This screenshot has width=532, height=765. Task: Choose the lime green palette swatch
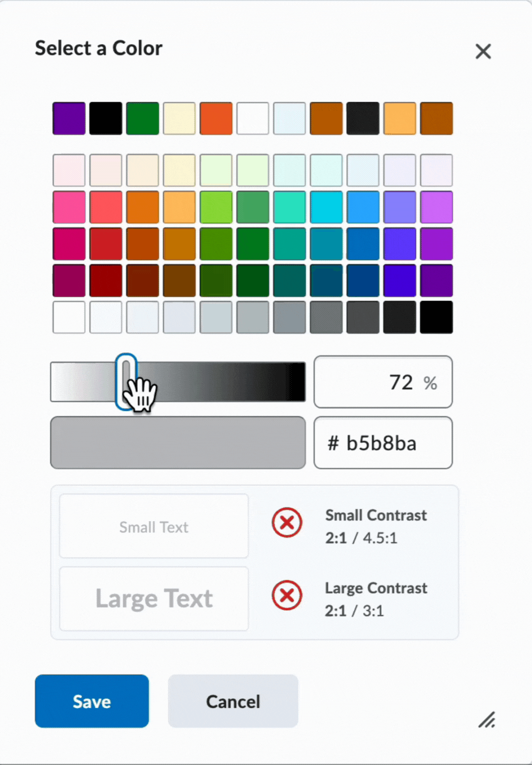pos(216,207)
